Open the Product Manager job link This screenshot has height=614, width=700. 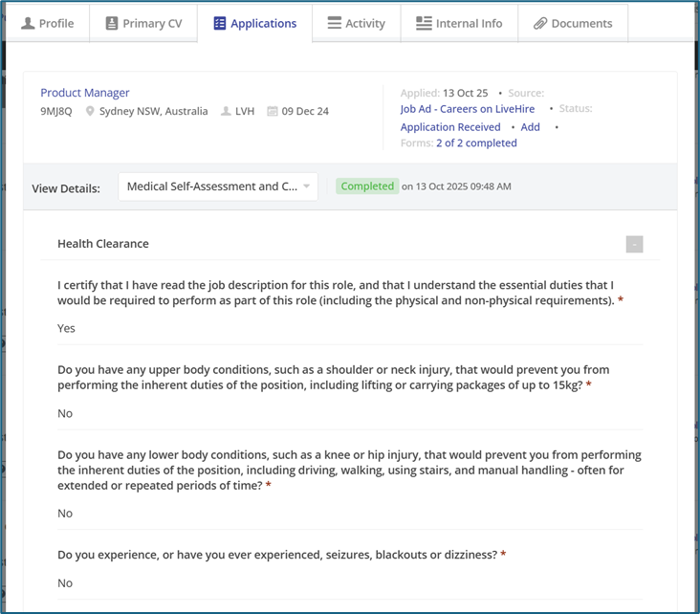(85, 93)
